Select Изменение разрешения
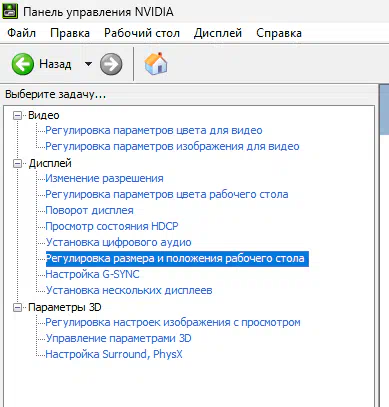Image resolution: width=389 pixels, height=407 pixels. (x=104, y=178)
